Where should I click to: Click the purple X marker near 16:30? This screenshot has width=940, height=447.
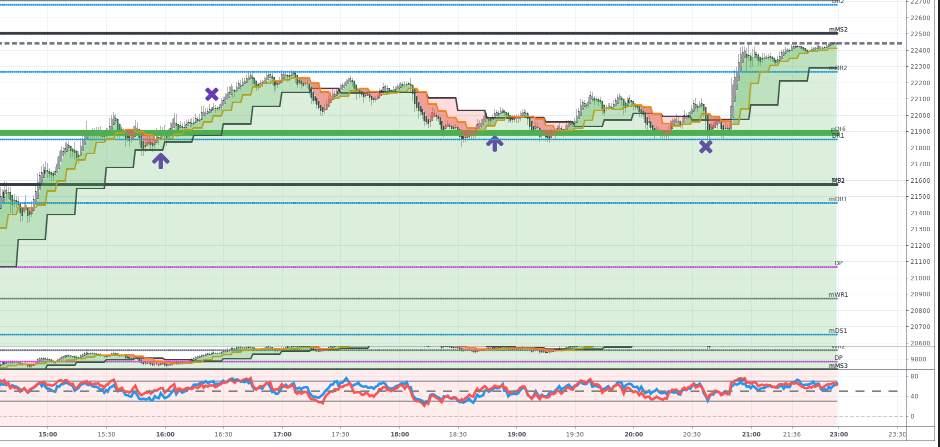[211, 95]
